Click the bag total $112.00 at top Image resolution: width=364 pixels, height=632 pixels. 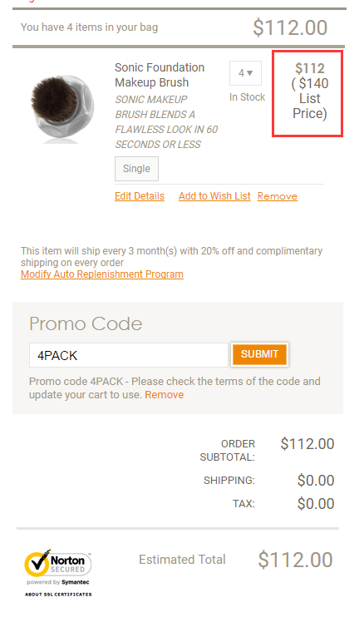coord(290,27)
